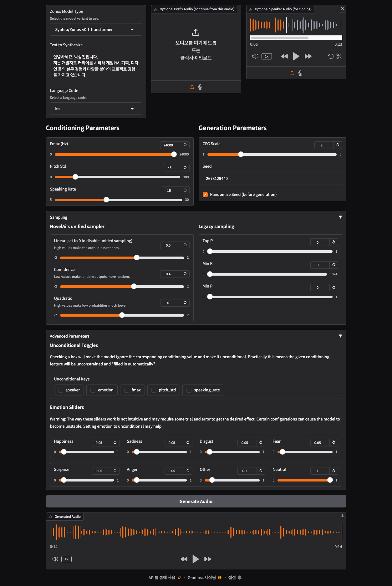Play the speaker cloning audio
The height and width of the screenshot is (586, 392).
coord(296,56)
